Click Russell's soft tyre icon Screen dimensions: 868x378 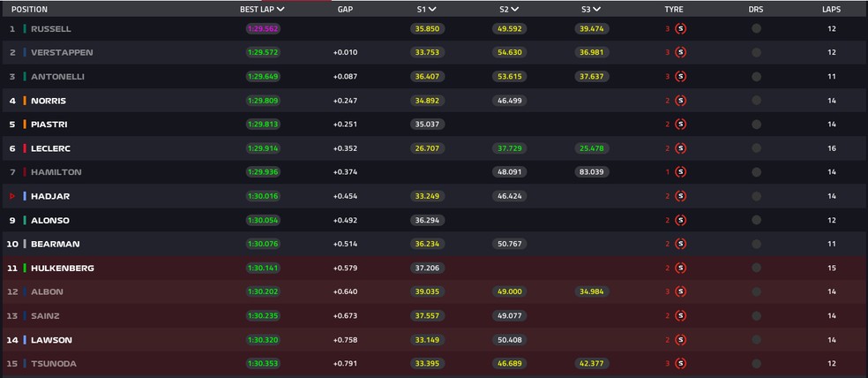pos(681,29)
